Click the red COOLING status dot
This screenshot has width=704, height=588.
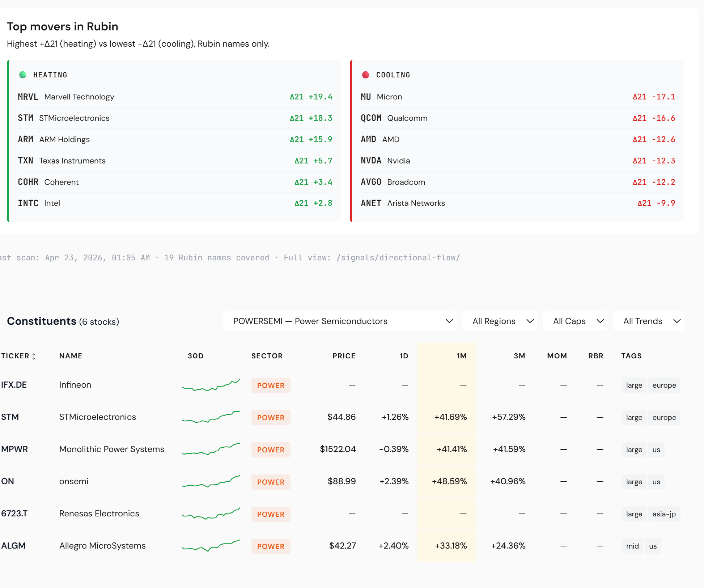click(365, 75)
